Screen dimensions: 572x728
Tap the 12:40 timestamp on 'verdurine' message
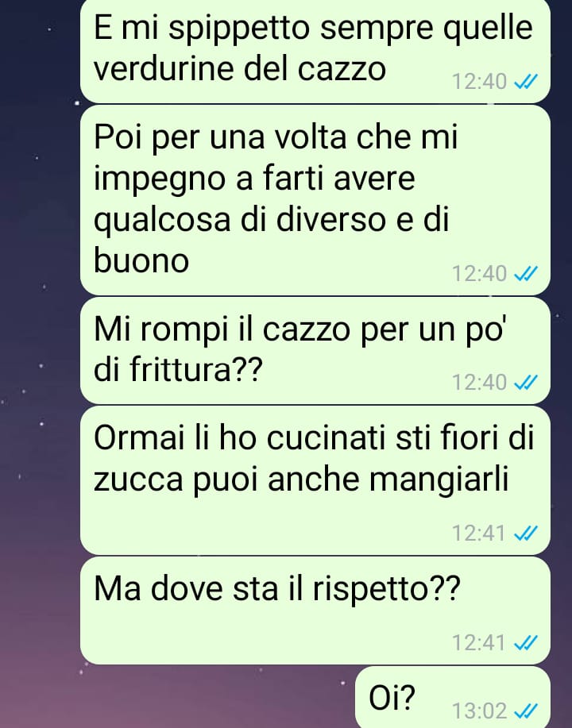tap(479, 82)
